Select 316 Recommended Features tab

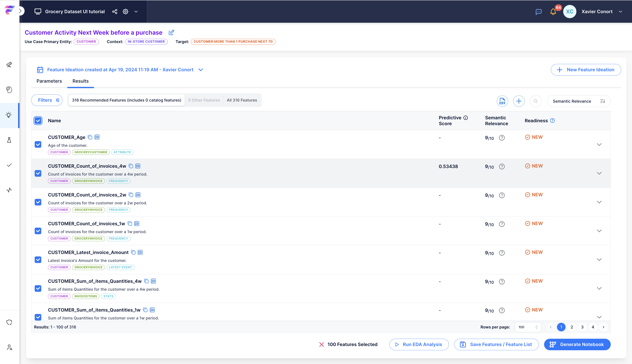pyautogui.click(x=126, y=100)
